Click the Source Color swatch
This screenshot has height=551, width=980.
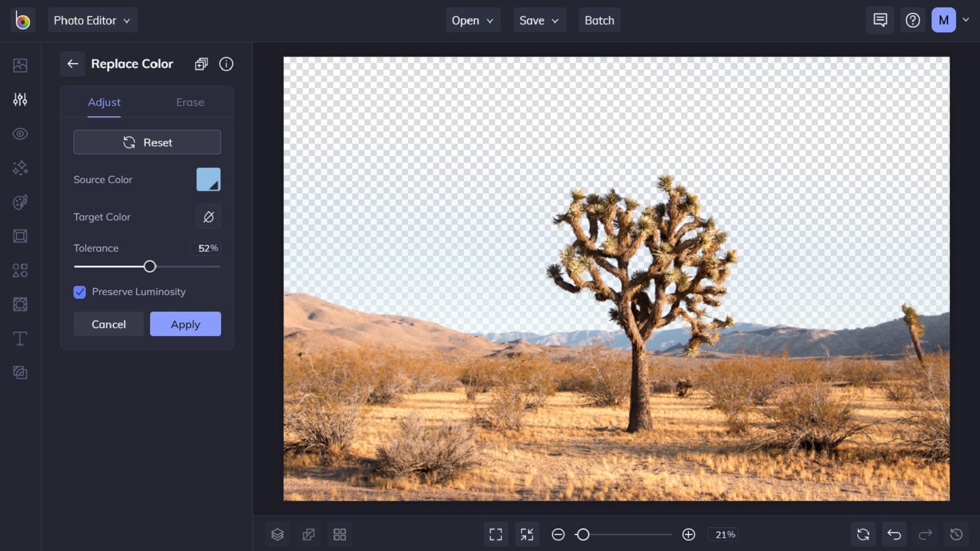pyautogui.click(x=208, y=179)
